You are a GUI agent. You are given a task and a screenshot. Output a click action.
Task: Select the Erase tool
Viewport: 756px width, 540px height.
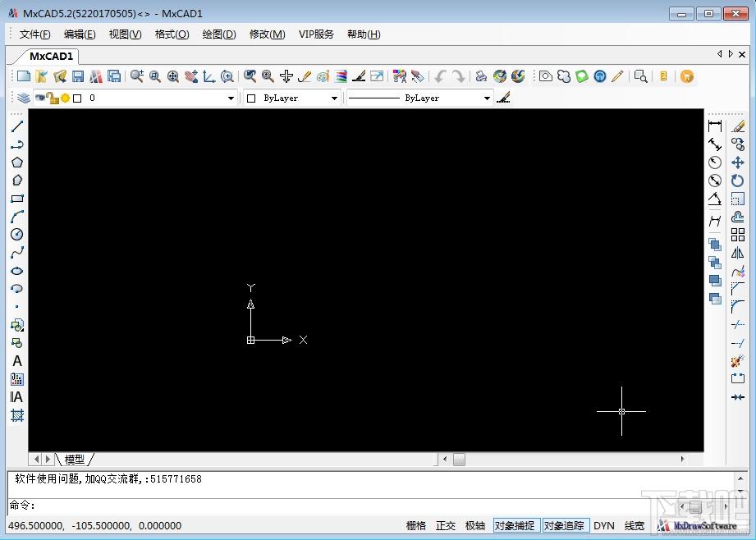click(738, 126)
